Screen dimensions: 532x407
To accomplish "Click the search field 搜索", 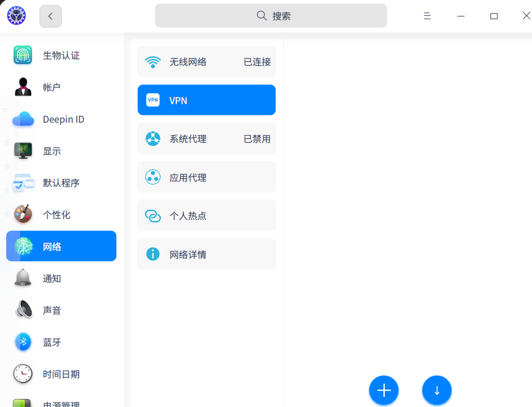I will coord(271,15).
